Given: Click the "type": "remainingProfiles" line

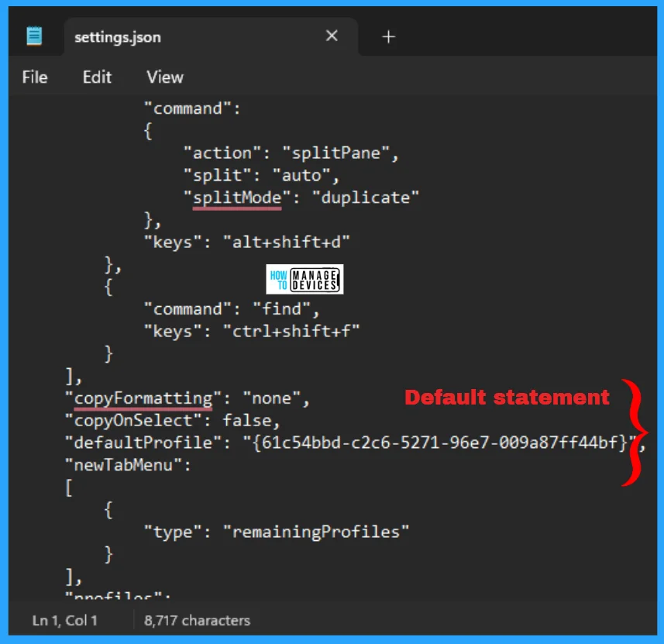Looking at the screenshot, I should (277, 532).
